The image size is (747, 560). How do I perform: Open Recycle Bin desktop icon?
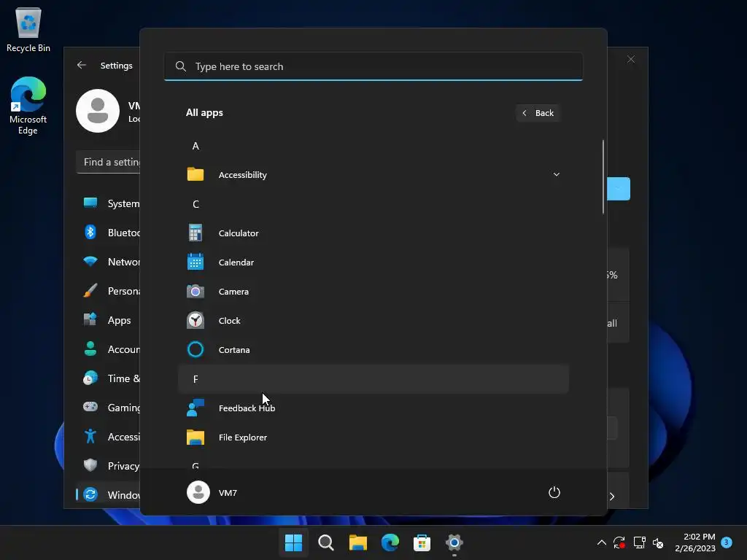coord(28,29)
